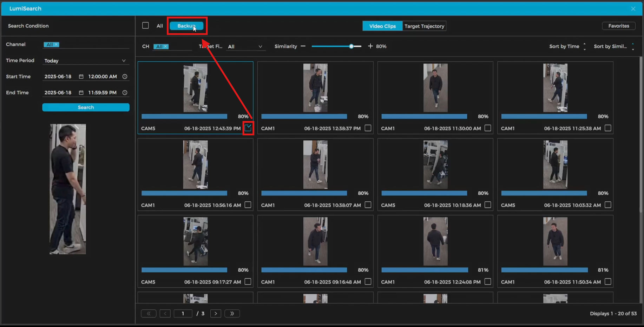Click the similarity minus icon
644x327 pixels.
(303, 46)
